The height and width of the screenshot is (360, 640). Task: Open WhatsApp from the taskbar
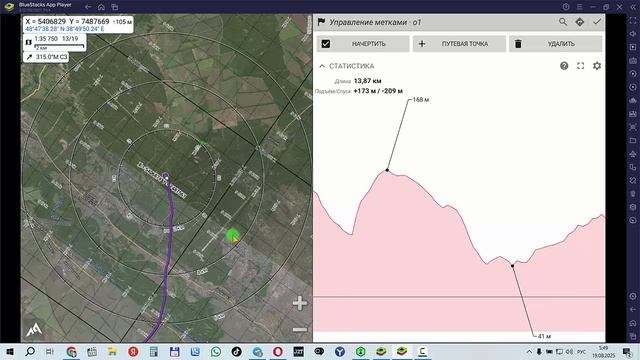tap(216, 351)
